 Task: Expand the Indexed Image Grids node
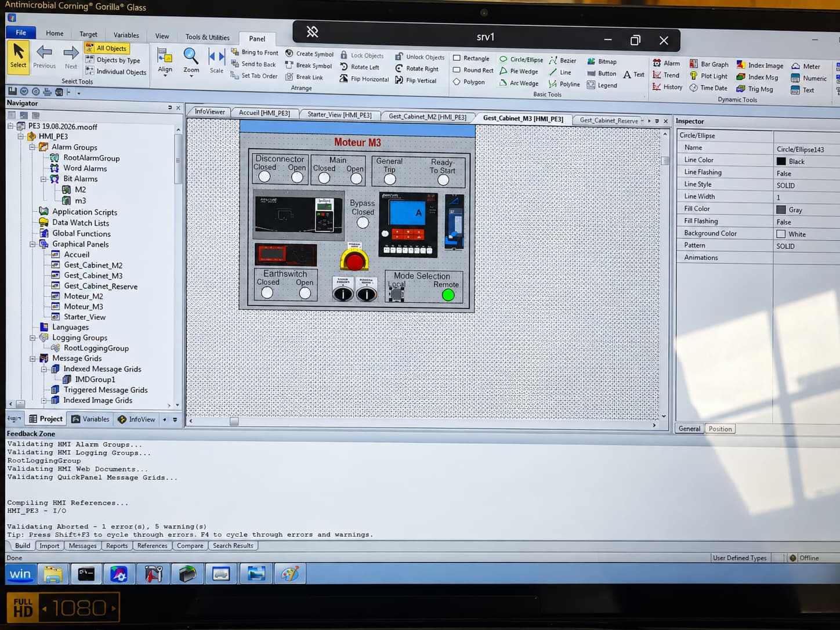pyautogui.click(x=44, y=400)
